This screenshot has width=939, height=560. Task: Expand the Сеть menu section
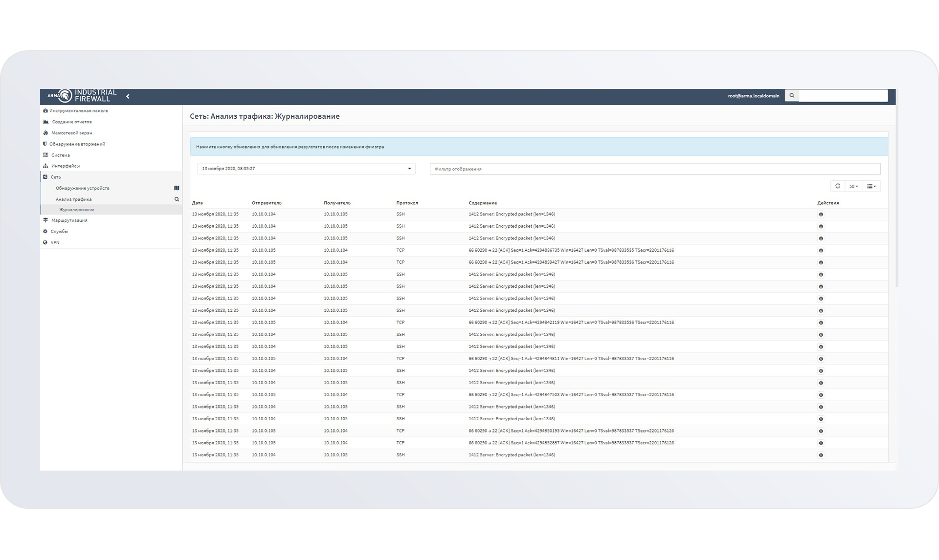[x=56, y=177]
